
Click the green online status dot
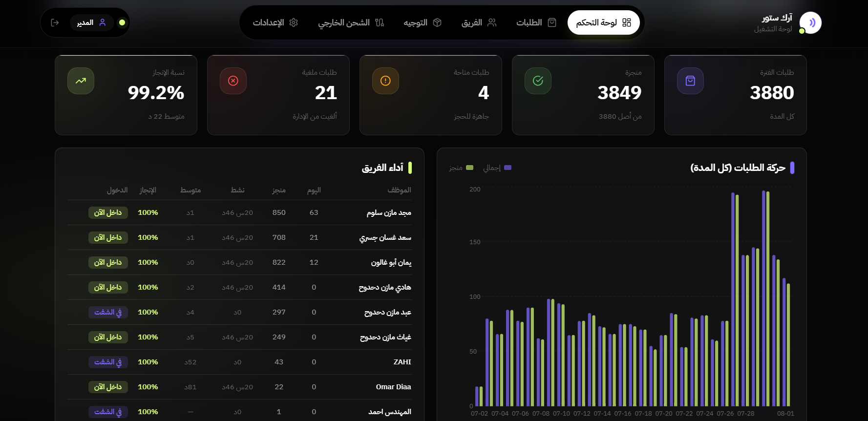click(122, 22)
